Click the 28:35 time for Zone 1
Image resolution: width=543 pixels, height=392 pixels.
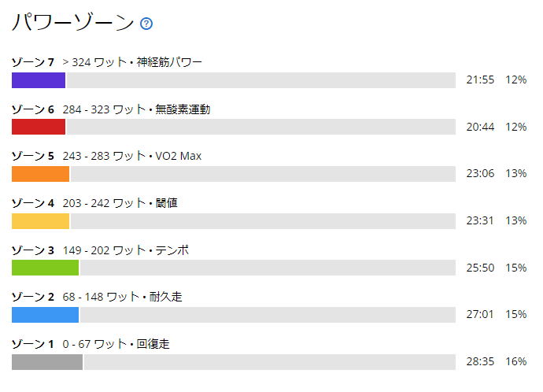click(480, 361)
